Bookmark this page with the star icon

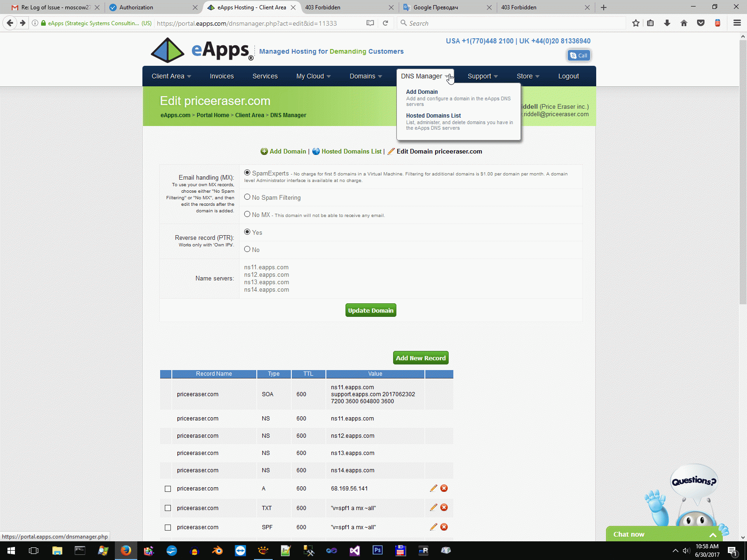pyautogui.click(x=635, y=23)
